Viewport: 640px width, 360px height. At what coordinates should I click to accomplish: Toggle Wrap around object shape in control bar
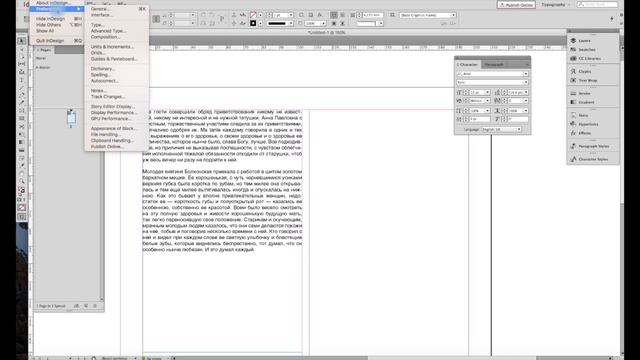click(x=334, y=24)
